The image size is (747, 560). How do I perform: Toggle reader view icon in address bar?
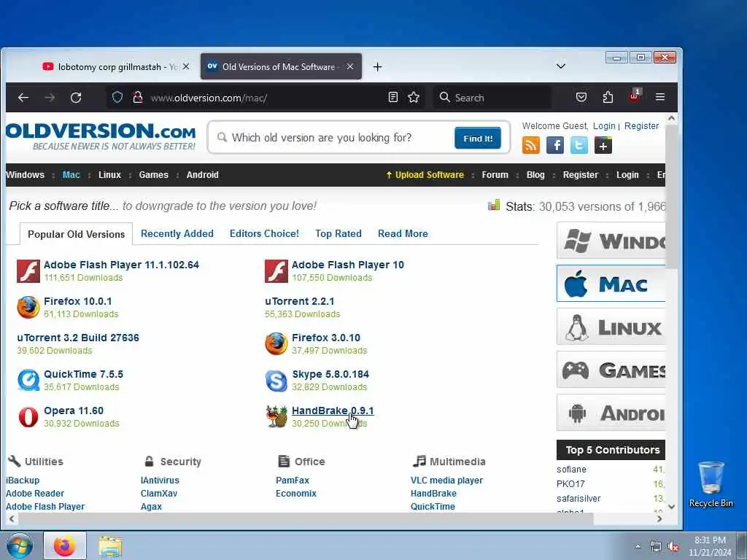click(393, 98)
